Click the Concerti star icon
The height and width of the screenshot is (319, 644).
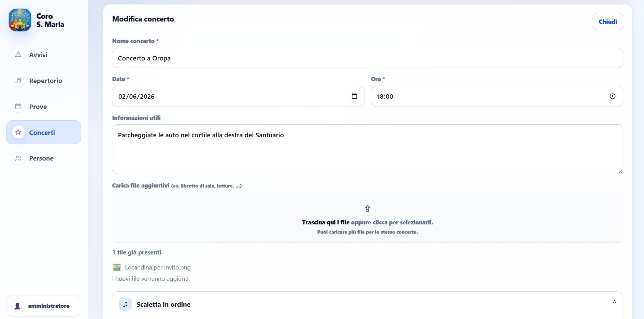pos(18,132)
